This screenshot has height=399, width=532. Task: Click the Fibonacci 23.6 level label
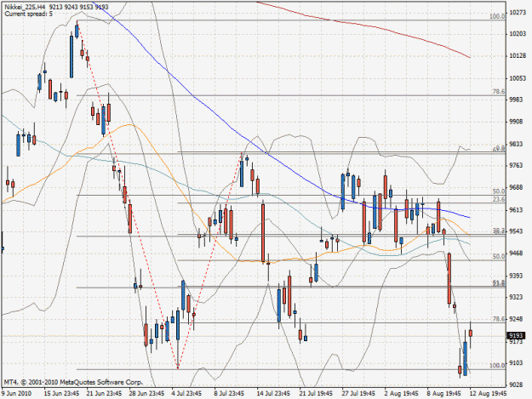pos(499,199)
